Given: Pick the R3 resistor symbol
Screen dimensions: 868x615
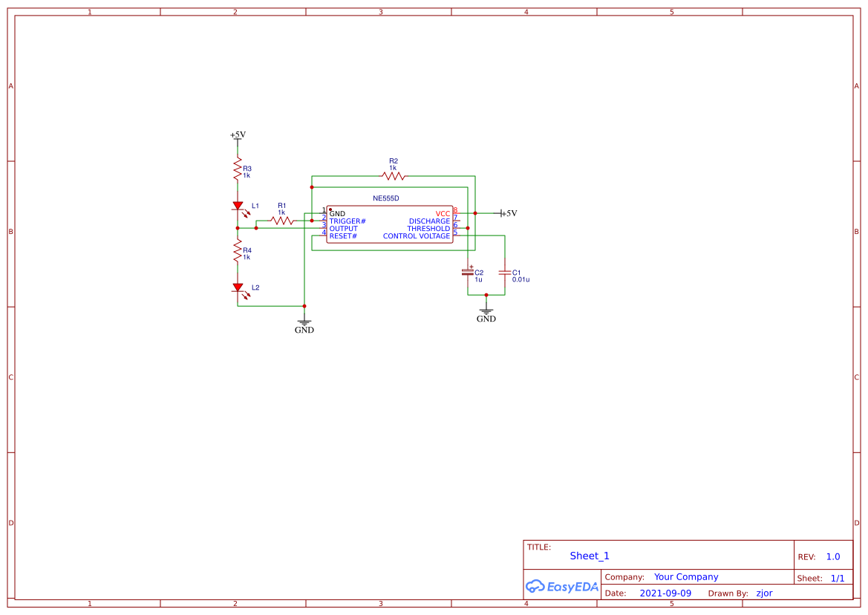Looking at the screenshot, I should click(238, 169).
